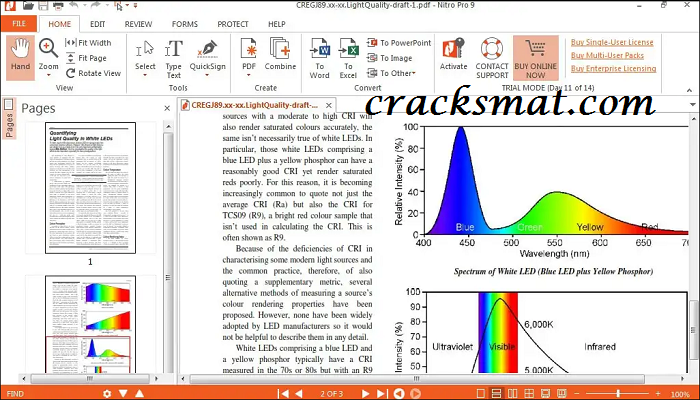Click Undo arrow in quick access toolbar
700x400 pixels.
pos(74,5)
